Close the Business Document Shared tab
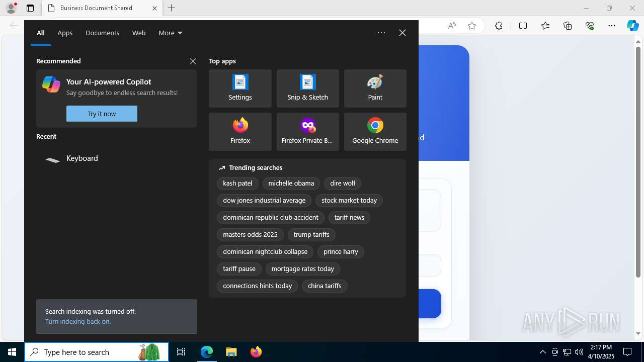This screenshot has width=644, height=362. pyautogui.click(x=154, y=8)
